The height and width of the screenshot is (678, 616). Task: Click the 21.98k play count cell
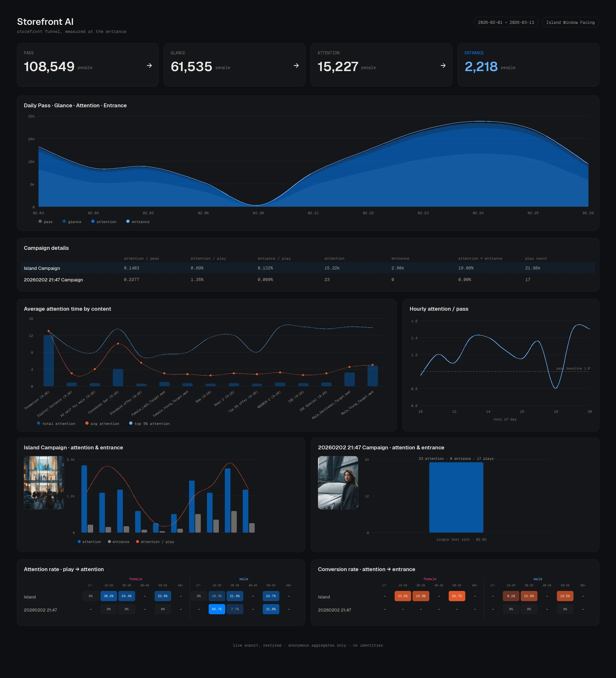click(533, 268)
